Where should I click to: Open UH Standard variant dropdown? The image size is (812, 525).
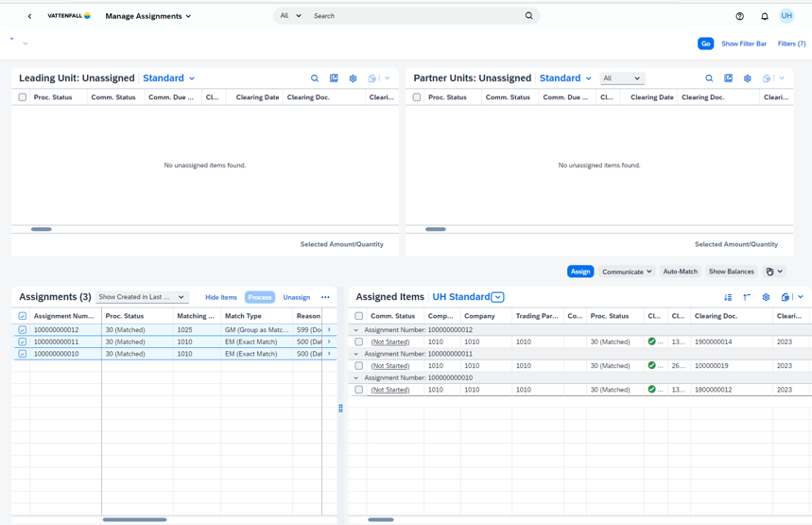point(497,297)
